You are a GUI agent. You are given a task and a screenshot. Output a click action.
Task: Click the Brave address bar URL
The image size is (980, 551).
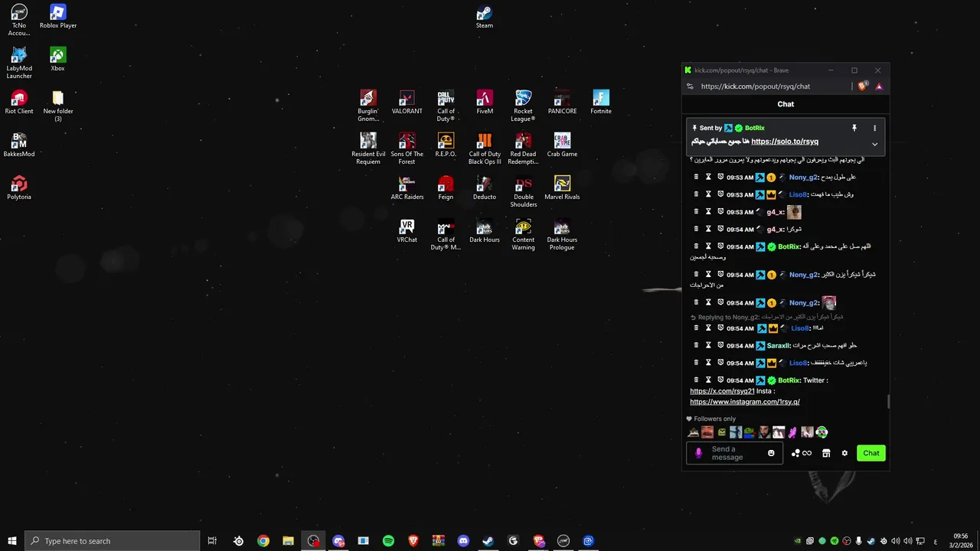[756, 86]
